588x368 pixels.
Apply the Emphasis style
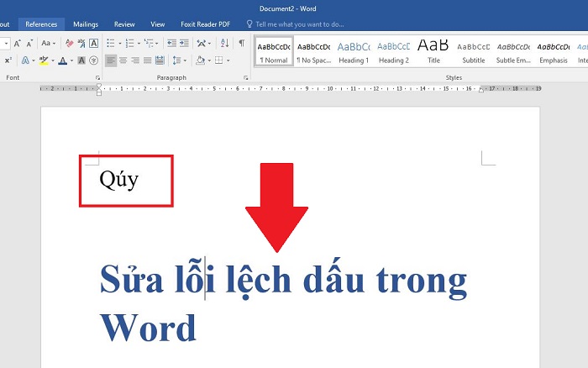point(554,51)
